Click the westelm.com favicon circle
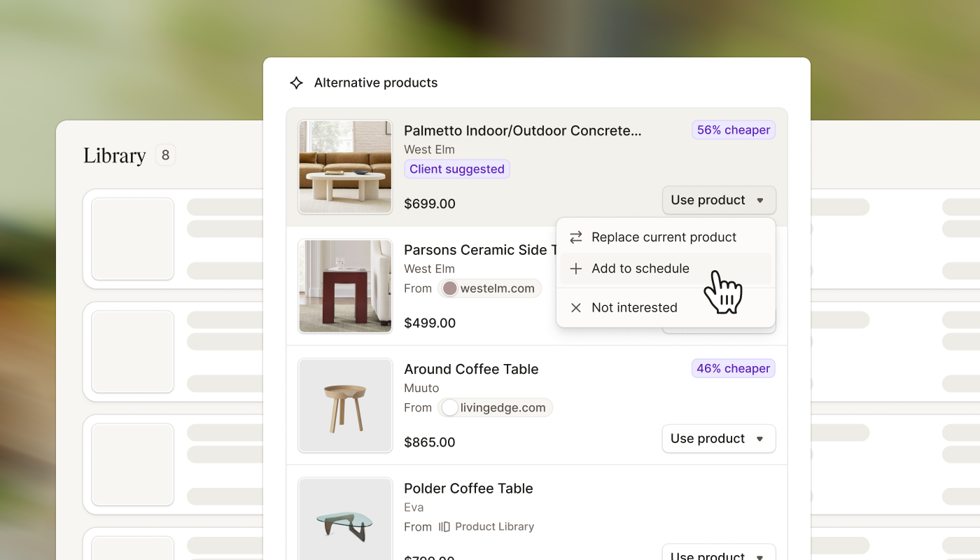The width and height of the screenshot is (980, 560). 449,288
